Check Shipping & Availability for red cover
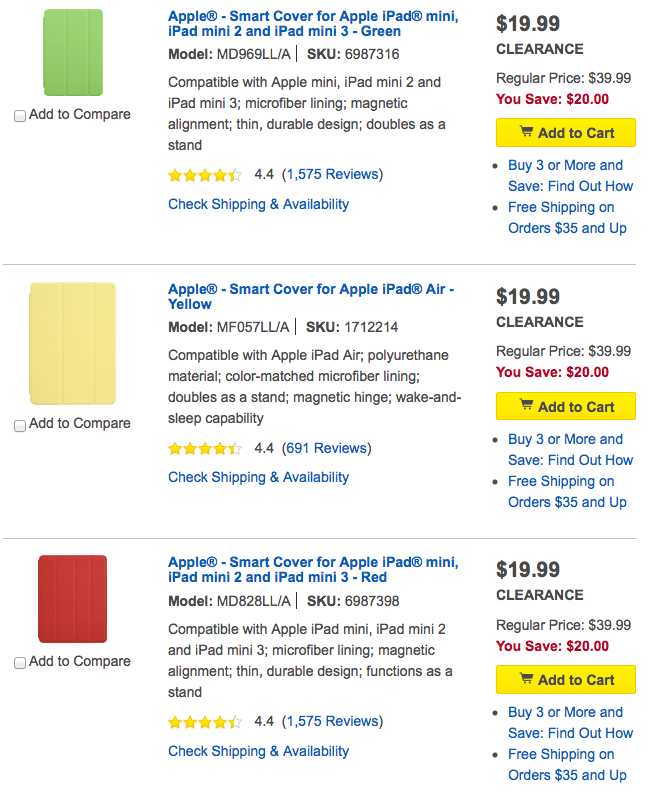Viewport: 661px width, 801px height. pyautogui.click(x=258, y=751)
